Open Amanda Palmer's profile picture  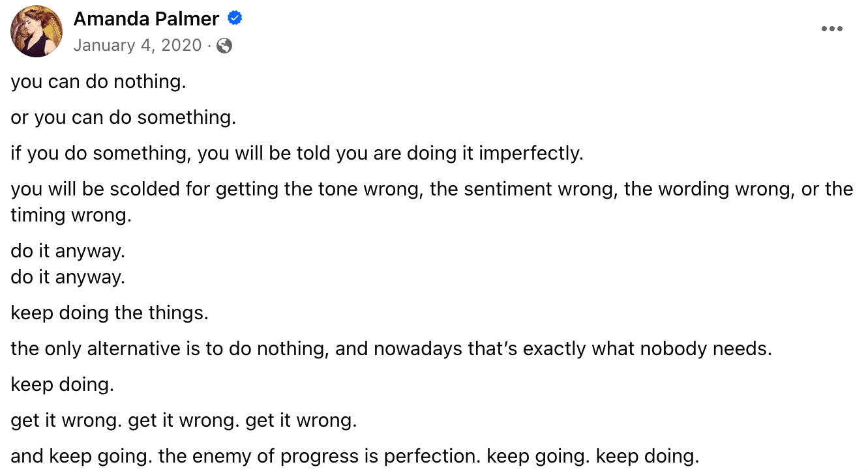pos(37,31)
